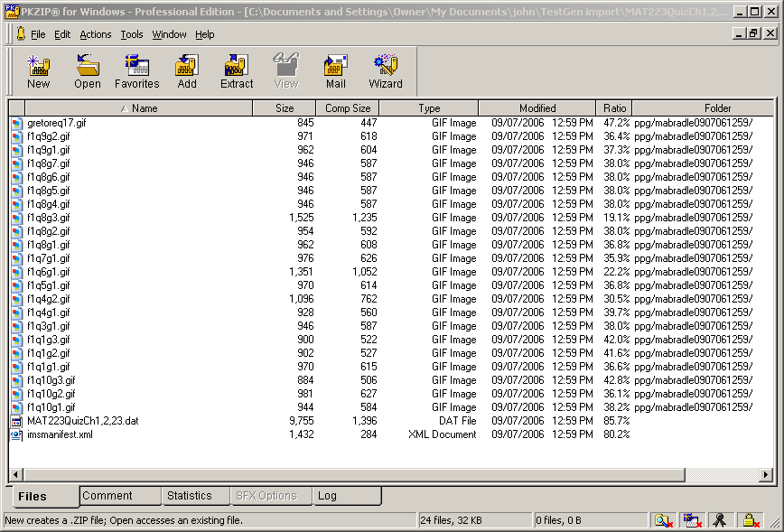
Task: Click the padlock status bar icon
Action: (x=751, y=520)
